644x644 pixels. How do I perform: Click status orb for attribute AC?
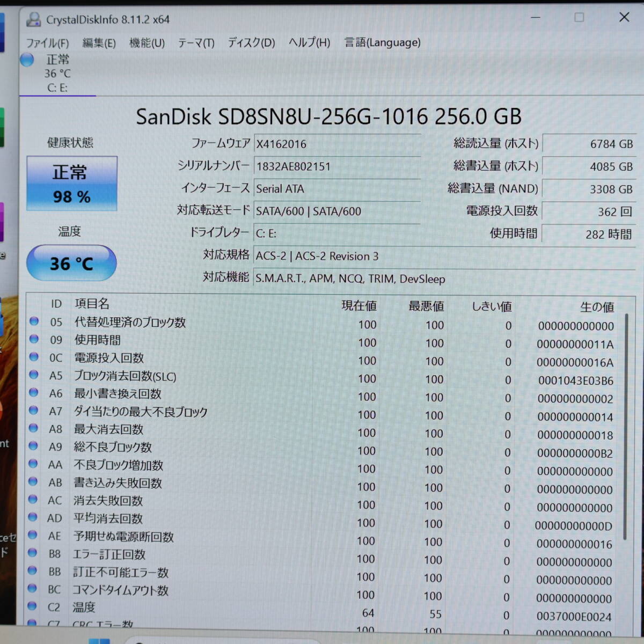pyautogui.click(x=33, y=499)
